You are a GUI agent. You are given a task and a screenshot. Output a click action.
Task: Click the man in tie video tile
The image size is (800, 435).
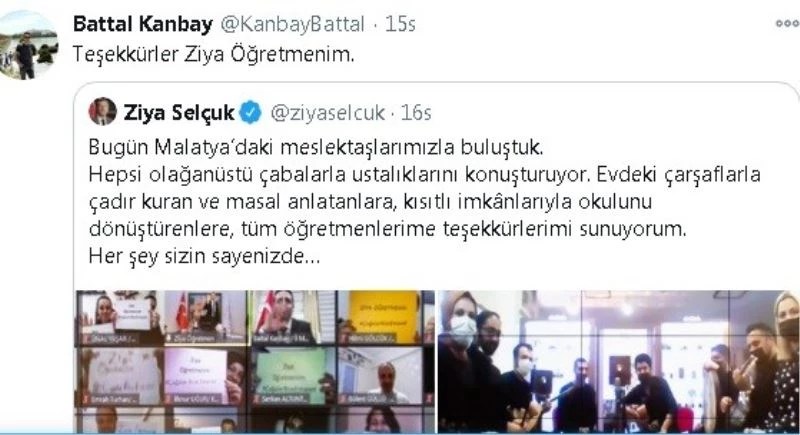tap(293, 317)
